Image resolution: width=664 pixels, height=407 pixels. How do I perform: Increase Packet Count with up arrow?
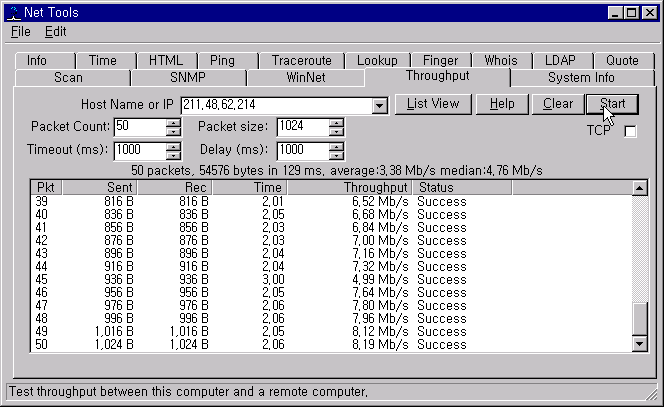[173, 123]
